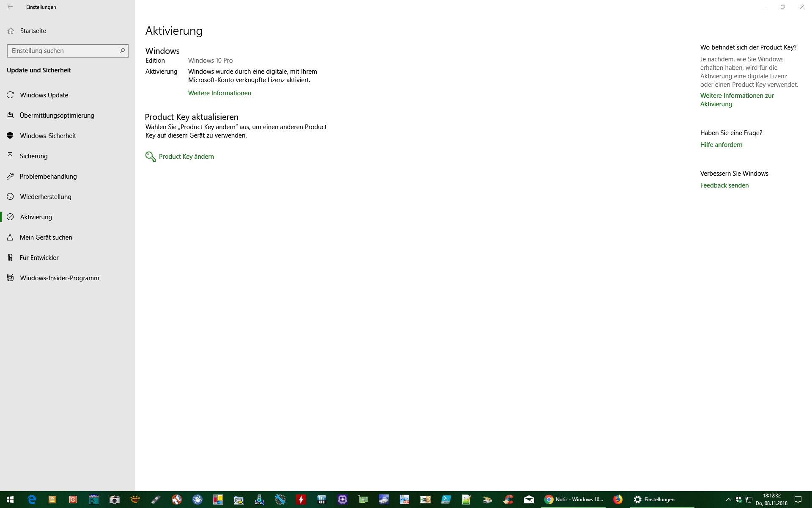Open Windows-Sicherheit via shield icon
Viewport: 812px width, 508px height.
point(11,136)
